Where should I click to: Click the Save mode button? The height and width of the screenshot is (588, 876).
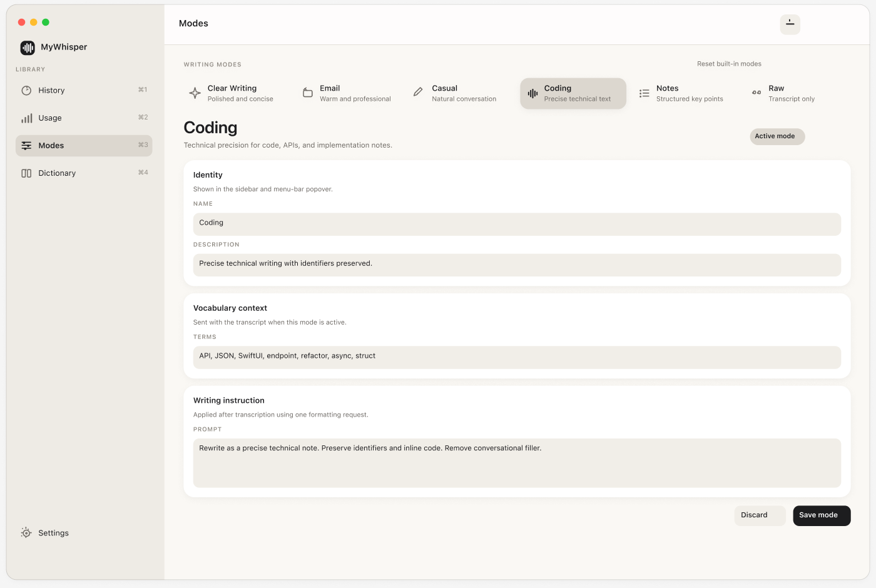[822, 515]
